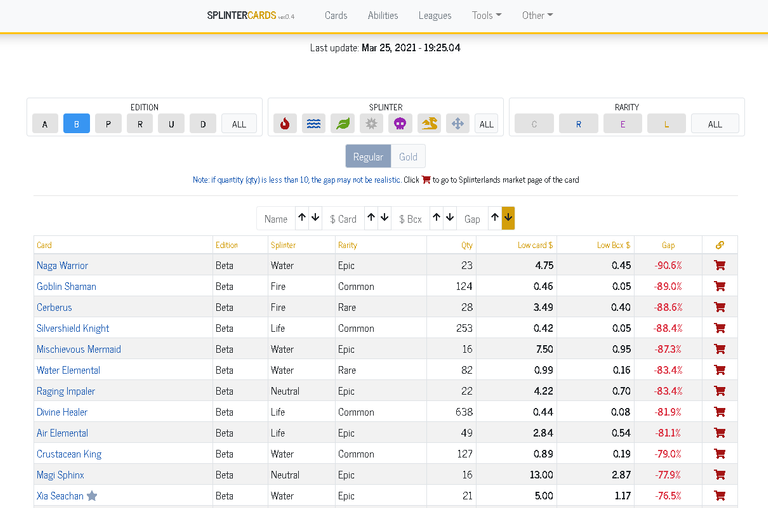Open market cart for Xia Seachan
The width and height of the screenshot is (768, 508).
[x=720, y=496]
